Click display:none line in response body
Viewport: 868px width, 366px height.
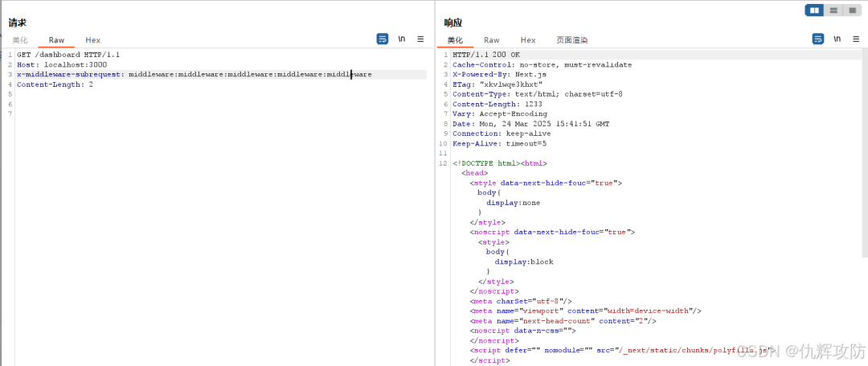tap(513, 203)
